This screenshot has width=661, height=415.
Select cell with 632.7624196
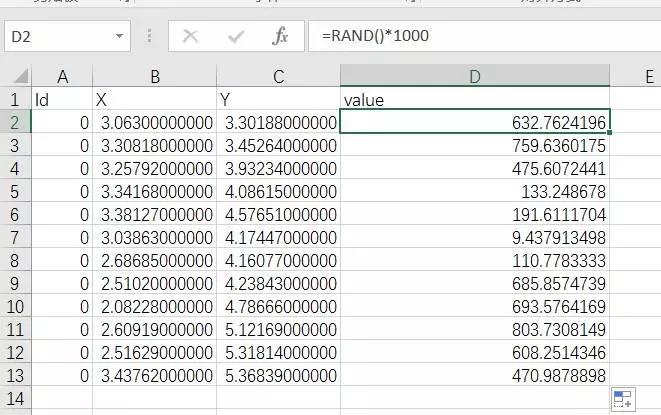coord(475,122)
